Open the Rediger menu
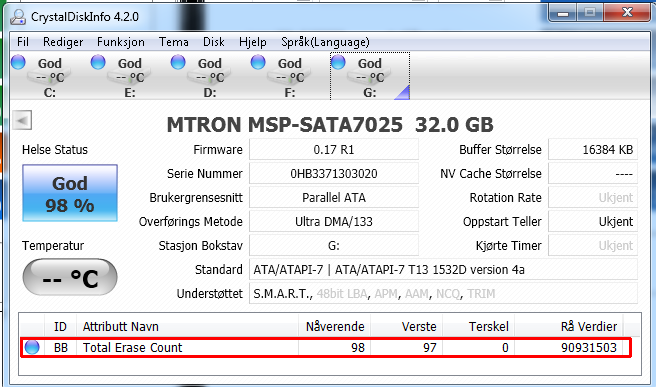This screenshot has width=656, height=387. pyautogui.click(x=63, y=42)
